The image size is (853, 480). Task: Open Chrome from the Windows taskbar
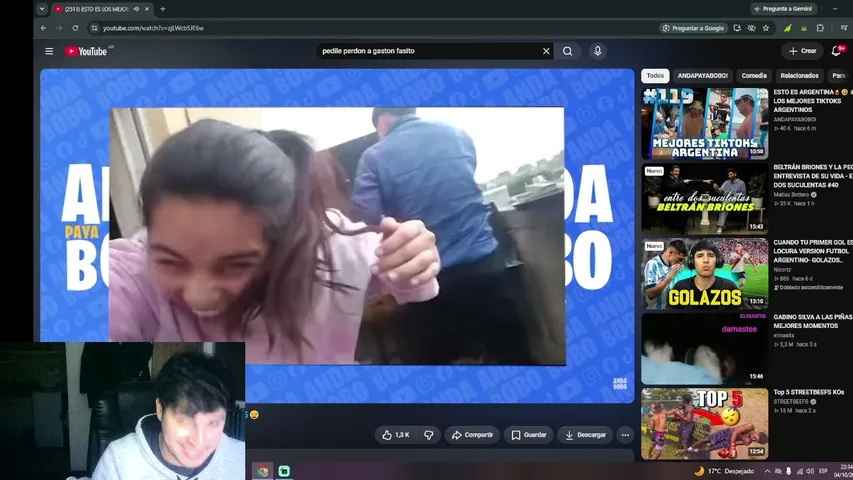(263, 471)
